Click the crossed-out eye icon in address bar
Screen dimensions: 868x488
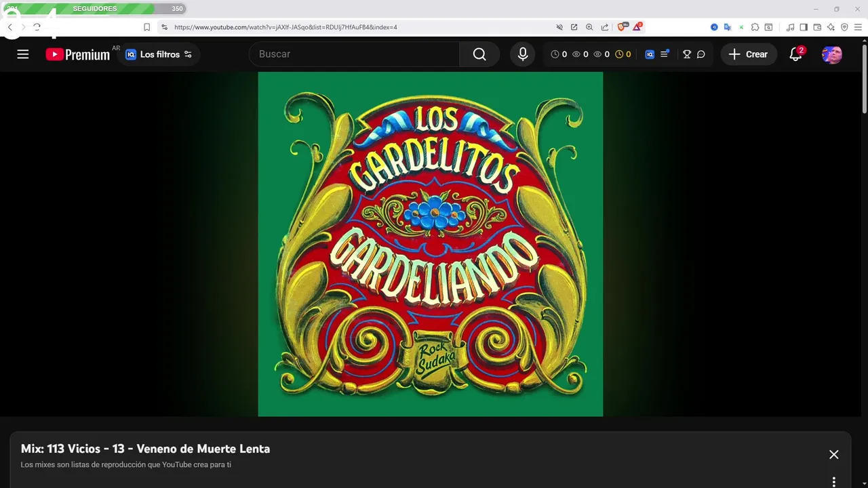[x=559, y=27]
